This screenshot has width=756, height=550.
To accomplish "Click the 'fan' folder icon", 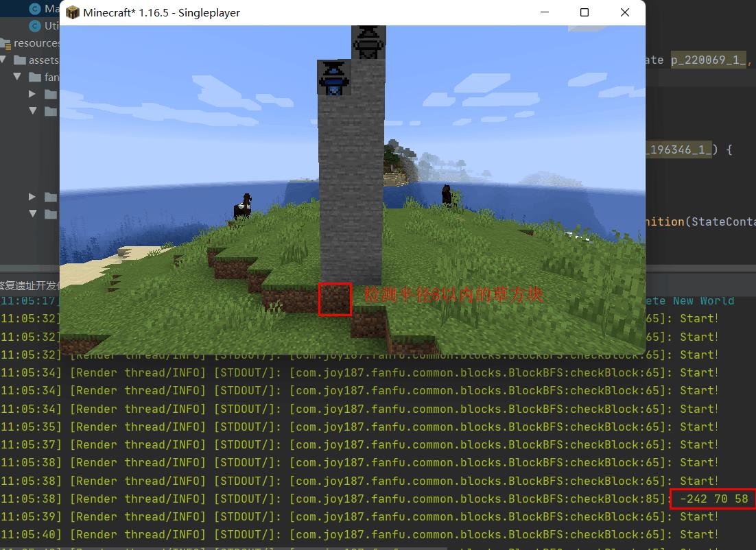I will click(x=35, y=77).
